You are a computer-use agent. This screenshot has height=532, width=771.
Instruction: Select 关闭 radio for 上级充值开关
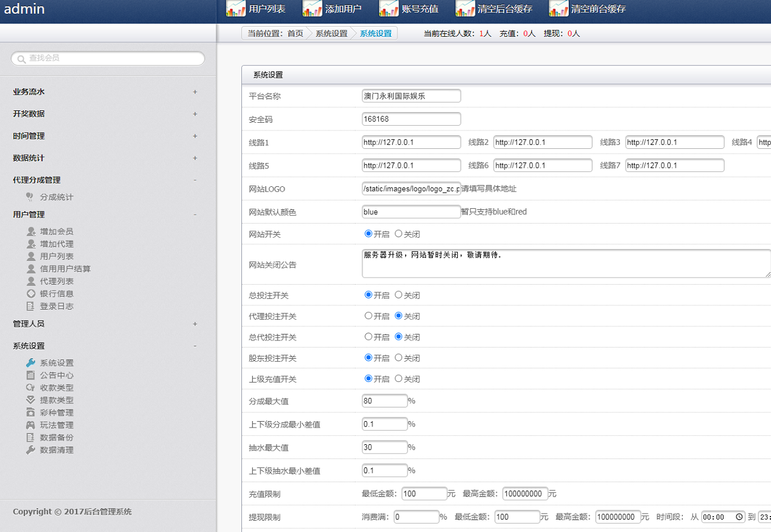[x=399, y=378]
